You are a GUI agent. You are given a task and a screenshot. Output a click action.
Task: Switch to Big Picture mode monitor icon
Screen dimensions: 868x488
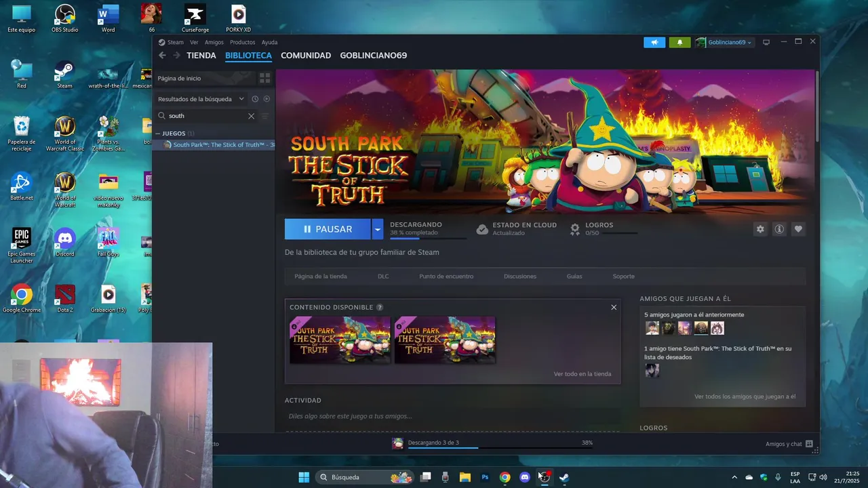point(766,42)
